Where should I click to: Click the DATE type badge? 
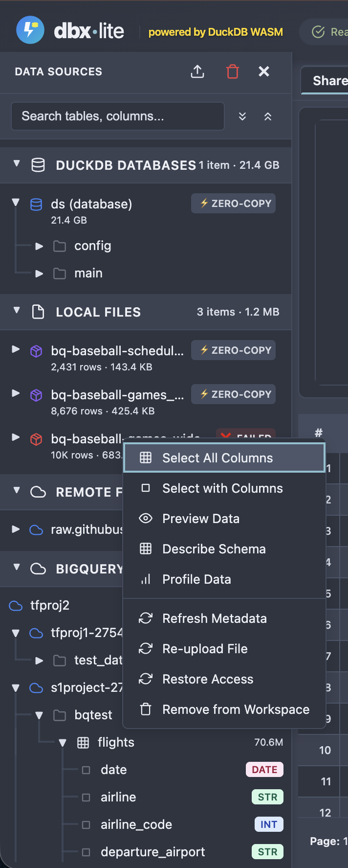(264, 770)
